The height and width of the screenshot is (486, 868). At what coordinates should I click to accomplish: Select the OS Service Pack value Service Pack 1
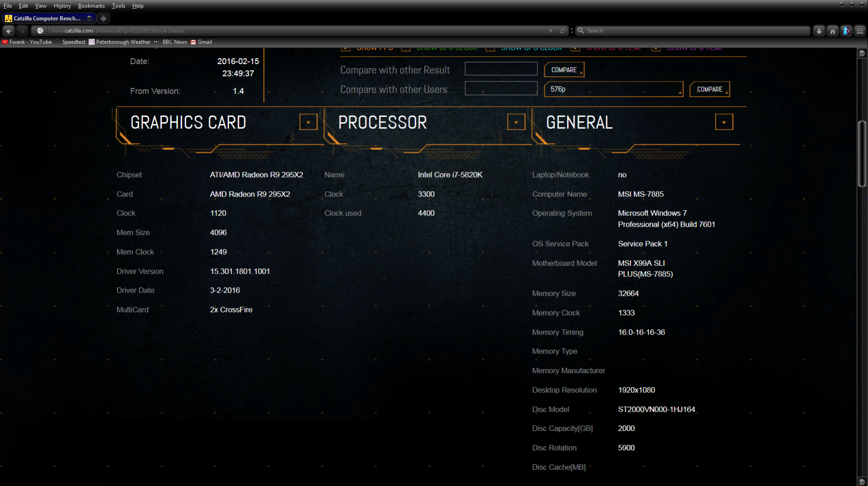(x=643, y=244)
